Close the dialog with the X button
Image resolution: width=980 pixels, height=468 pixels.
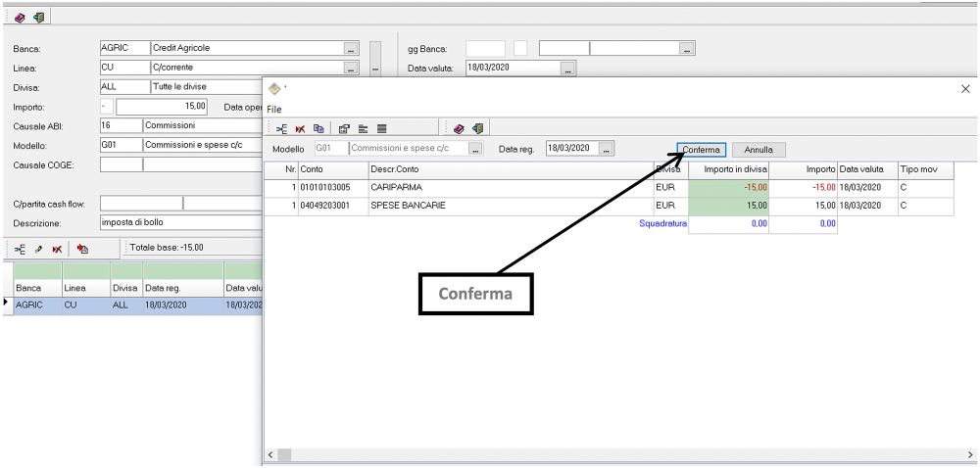pyautogui.click(x=964, y=89)
